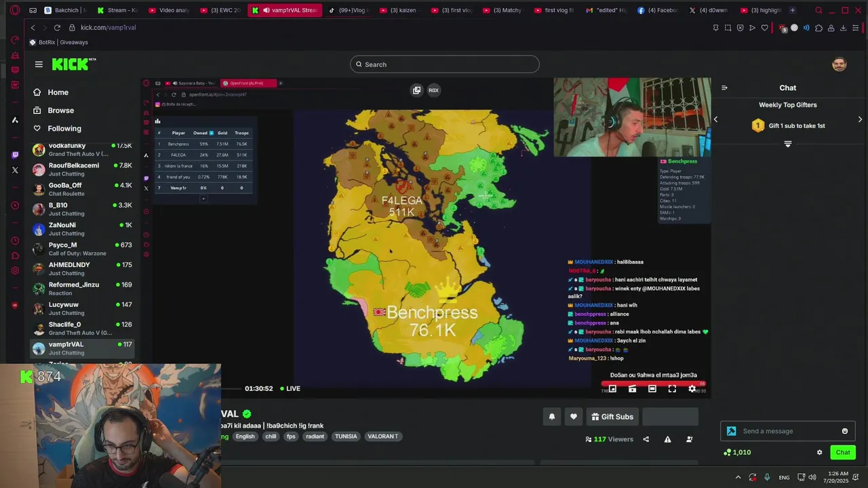Select the English stream tag
The height and width of the screenshot is (488, 868).
[245, 436]
